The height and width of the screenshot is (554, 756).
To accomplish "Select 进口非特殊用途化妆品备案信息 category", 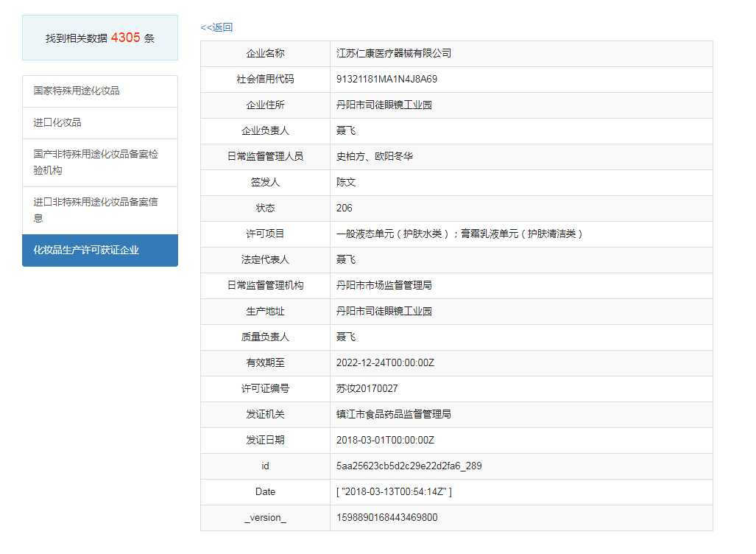I will [100, 210].
